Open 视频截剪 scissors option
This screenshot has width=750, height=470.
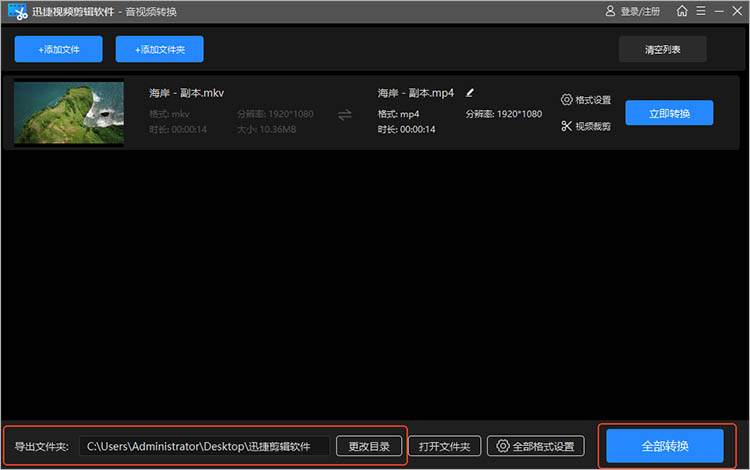(586, 126)
